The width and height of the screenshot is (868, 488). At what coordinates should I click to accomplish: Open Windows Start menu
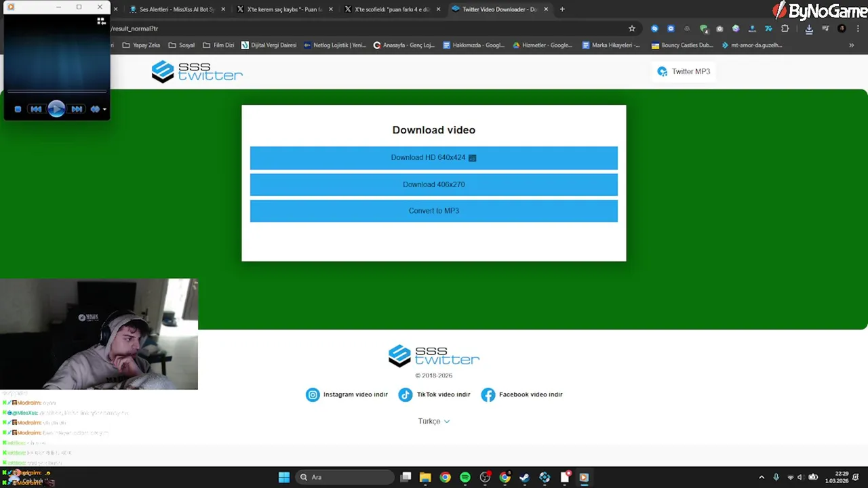[284, 477]
